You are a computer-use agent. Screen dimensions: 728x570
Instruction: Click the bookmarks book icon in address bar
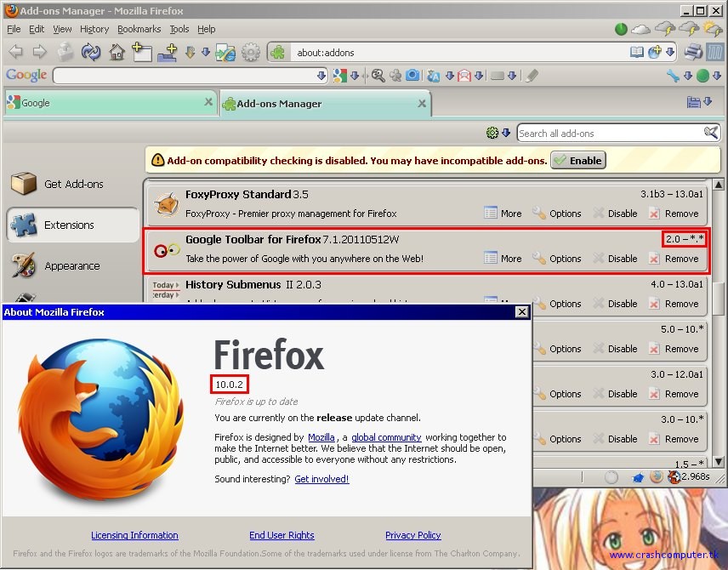637,52
